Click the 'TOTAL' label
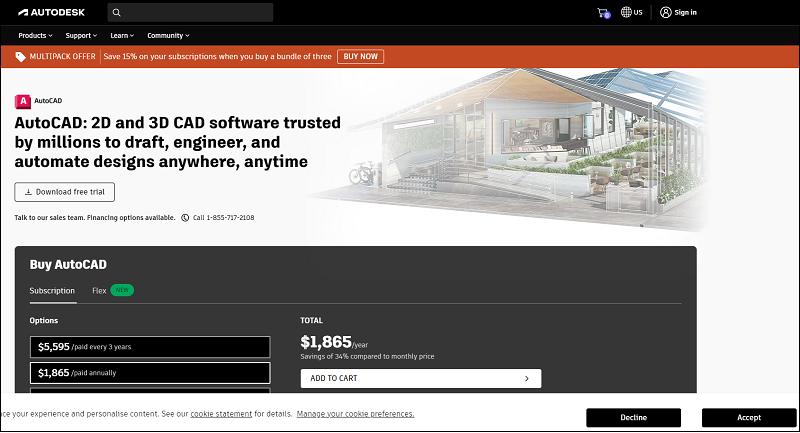 click(311, 321)
